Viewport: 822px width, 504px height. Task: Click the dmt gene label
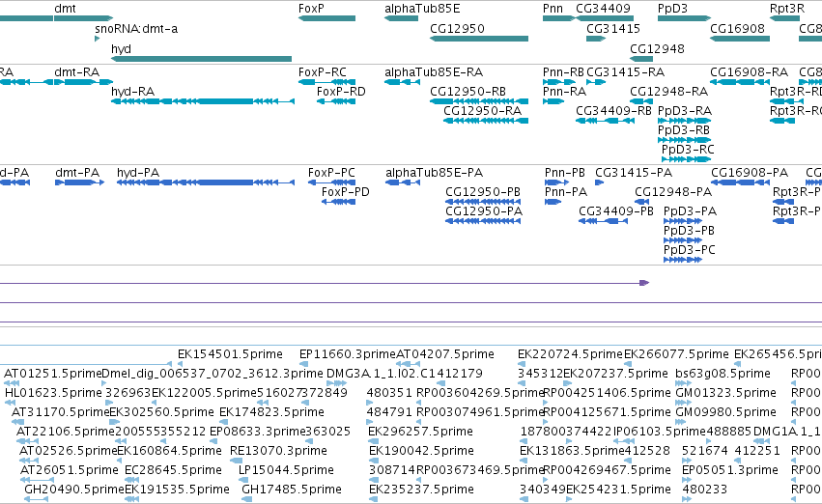[65, 9]
